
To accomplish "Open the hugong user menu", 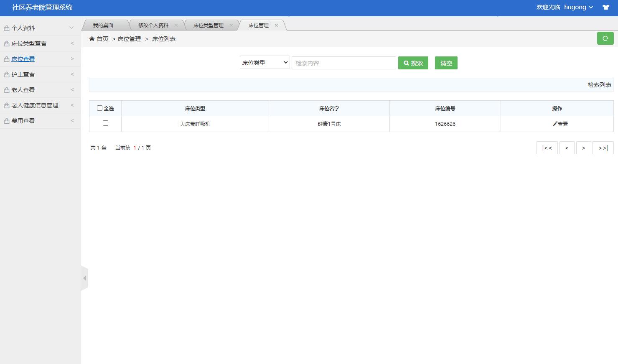I will [578, 7].
